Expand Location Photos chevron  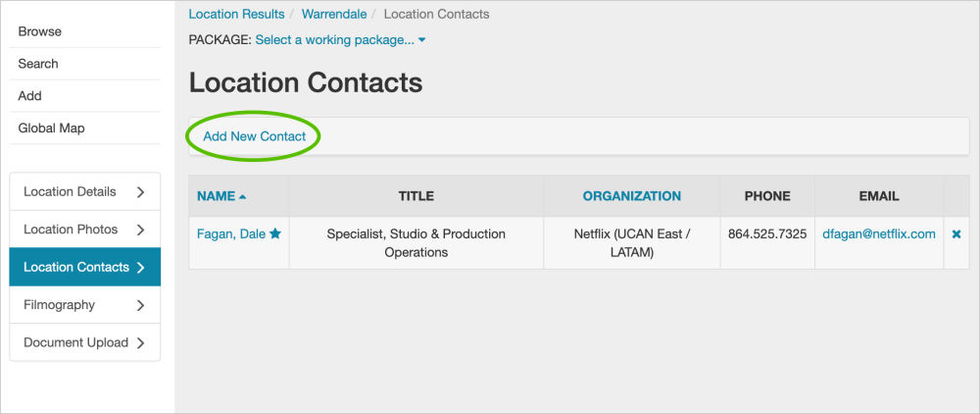(140, 230)
